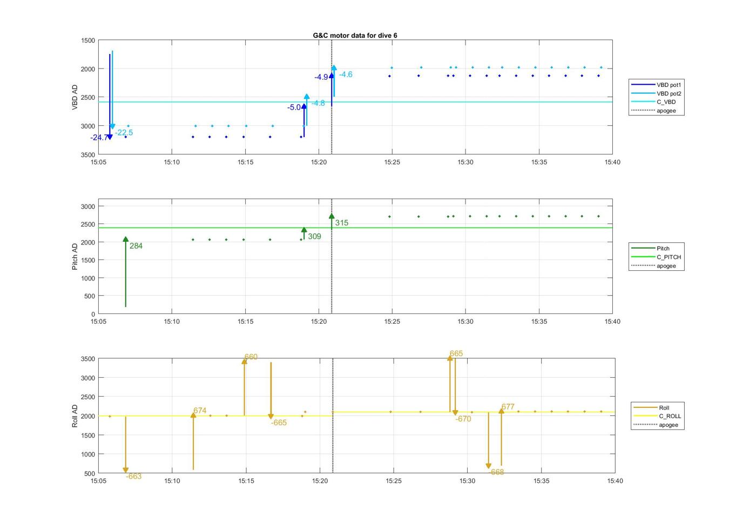Click the -4.8 data label in VBD plot
The image size is (756, 532).
point(318,103)
